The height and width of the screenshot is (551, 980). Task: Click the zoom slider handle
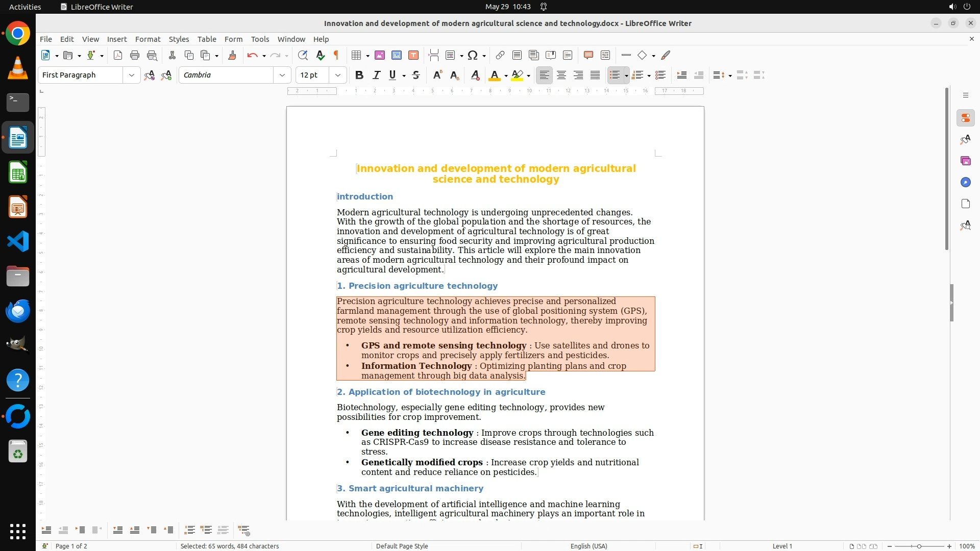919,546
